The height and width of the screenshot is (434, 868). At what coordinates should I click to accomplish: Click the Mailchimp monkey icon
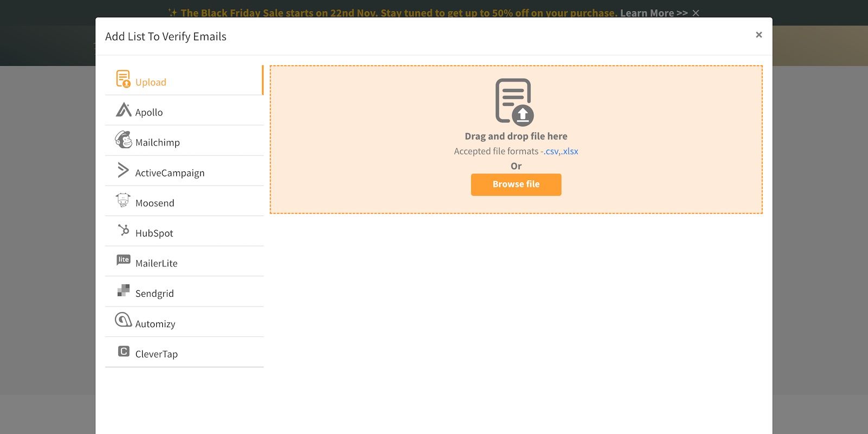tap(123, 139)
